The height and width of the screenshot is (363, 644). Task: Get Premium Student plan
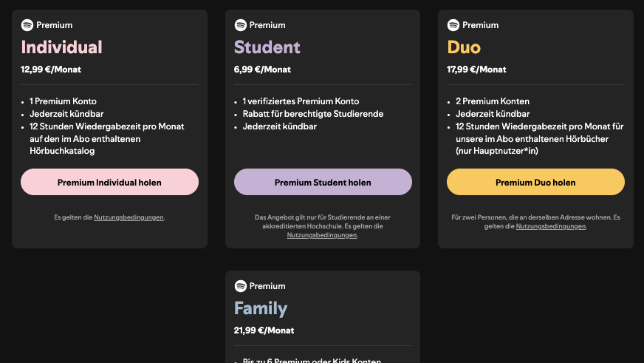point(323,182)
